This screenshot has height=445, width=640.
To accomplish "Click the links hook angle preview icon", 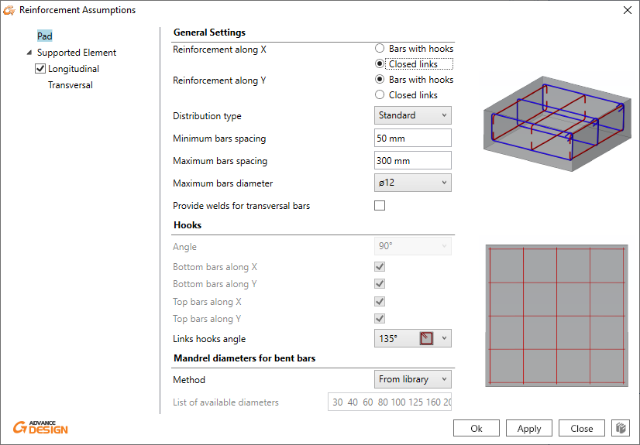I will [x=427, y=339].
